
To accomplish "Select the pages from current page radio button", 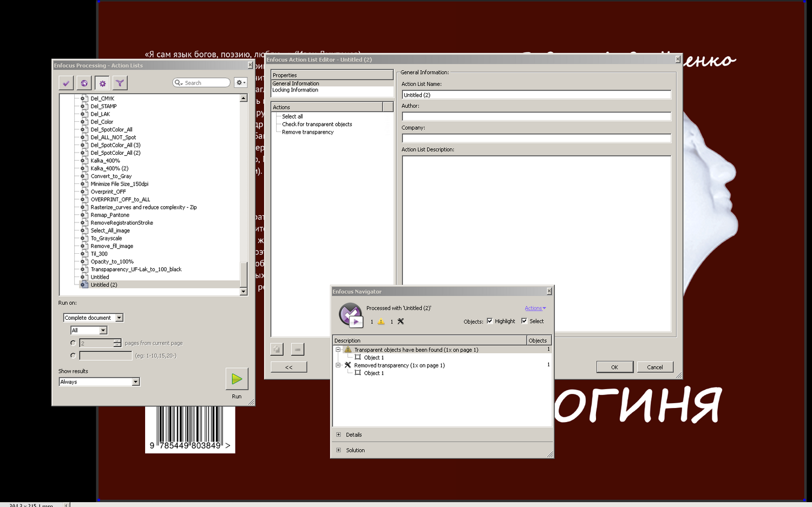I will (73, 343).
